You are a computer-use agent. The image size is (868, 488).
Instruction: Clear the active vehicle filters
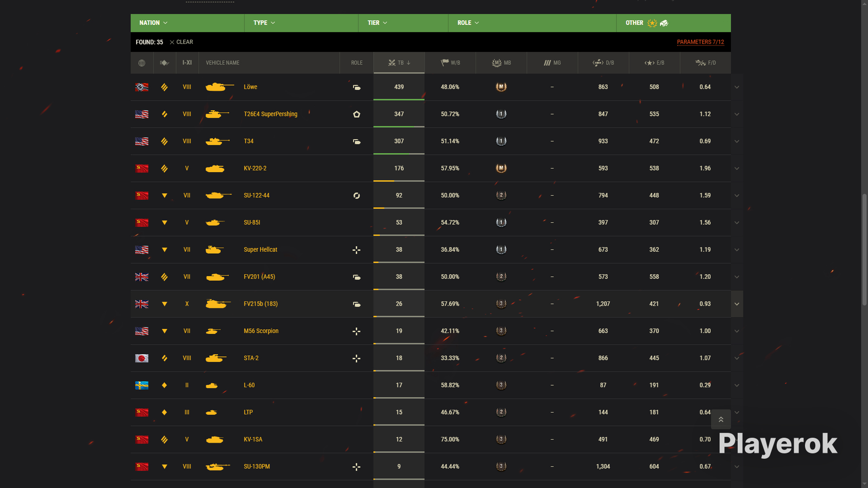click(x=181, y=42)
